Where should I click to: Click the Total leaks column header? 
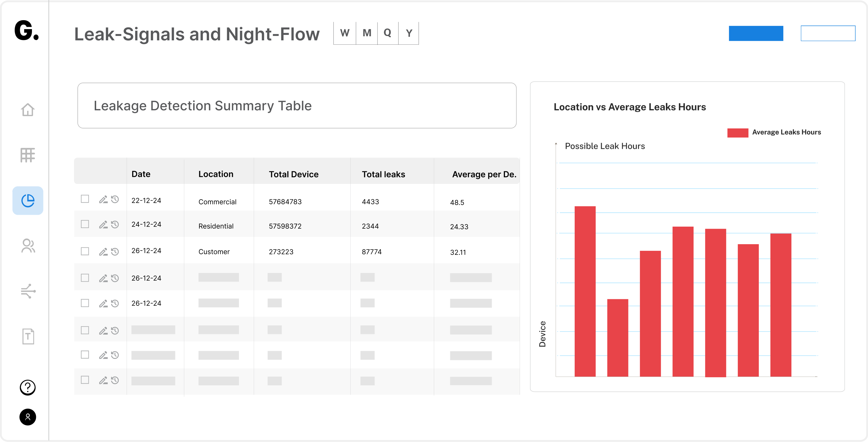coord(383,174)
